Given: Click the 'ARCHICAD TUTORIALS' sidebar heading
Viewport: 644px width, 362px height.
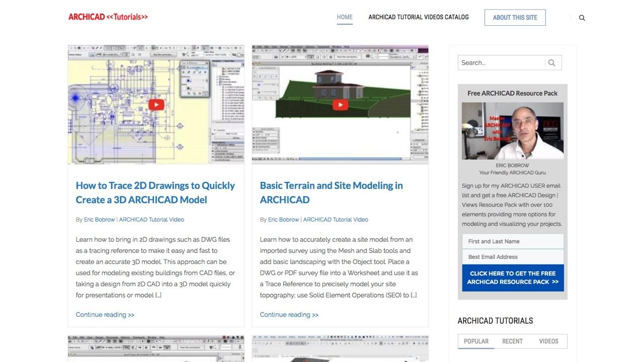Looking at the screenshot, I should point(495,321).
